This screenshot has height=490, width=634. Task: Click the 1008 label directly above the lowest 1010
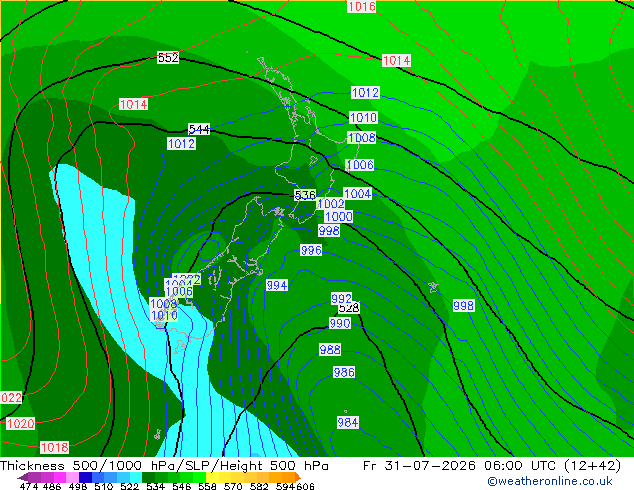point(163,304)
